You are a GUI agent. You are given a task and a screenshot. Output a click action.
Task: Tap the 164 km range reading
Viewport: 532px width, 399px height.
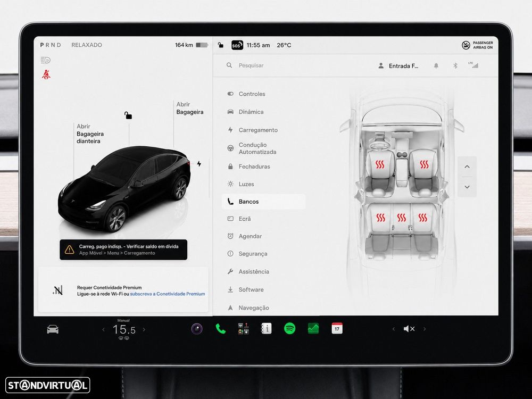click(x=184, y=45)
